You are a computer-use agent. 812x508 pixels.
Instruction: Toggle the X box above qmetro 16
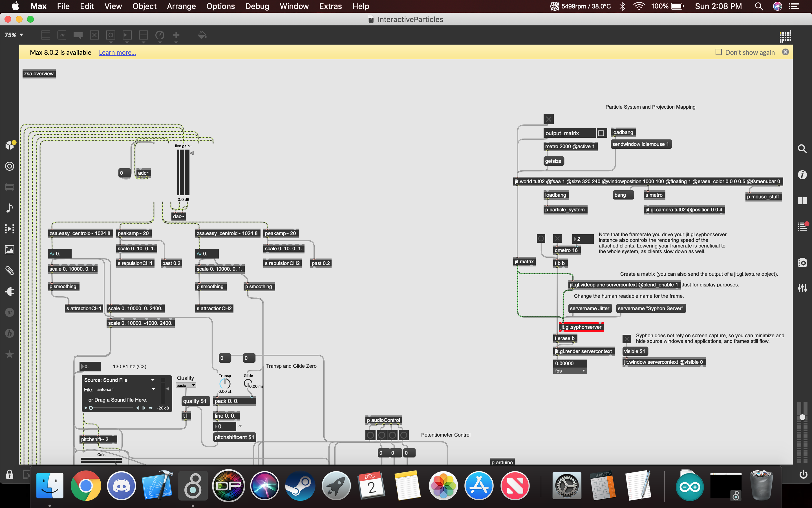click(557, 238)
